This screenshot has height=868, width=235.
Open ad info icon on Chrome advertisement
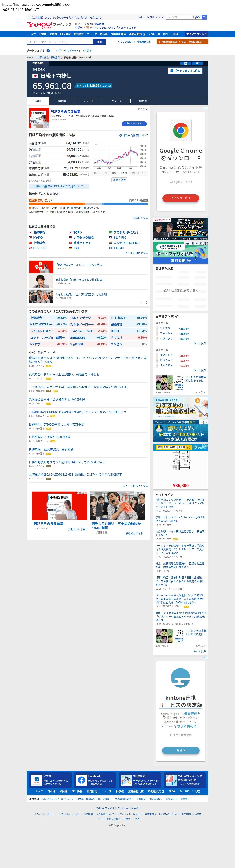point(204,108)
